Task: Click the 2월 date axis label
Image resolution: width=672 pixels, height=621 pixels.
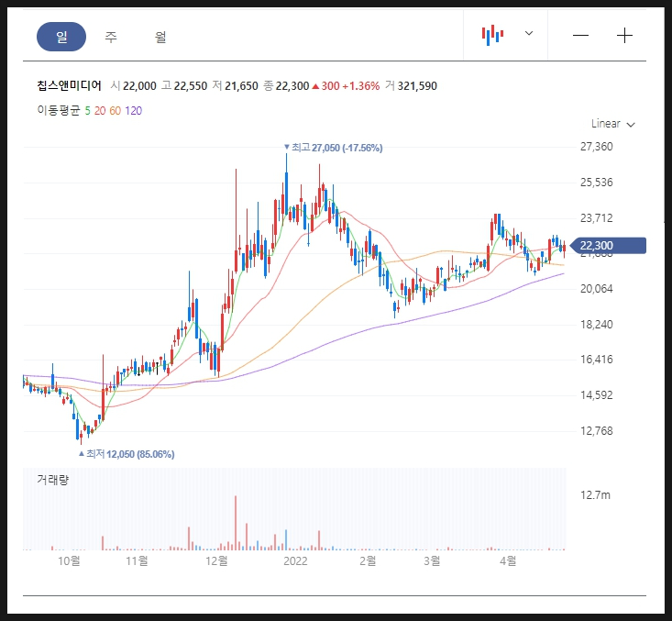Action: pos(368,560)
